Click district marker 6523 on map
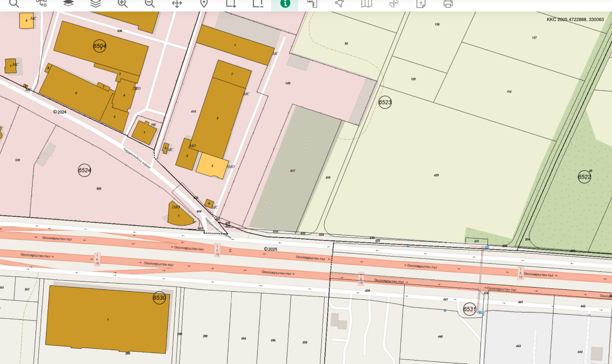The width and height of the screenshot is (612, 364). tap(385, 102)
